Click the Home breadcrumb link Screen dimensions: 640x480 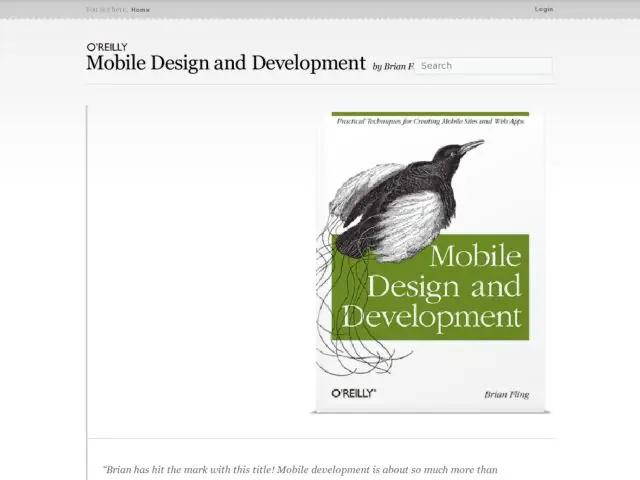pos(140,10)
